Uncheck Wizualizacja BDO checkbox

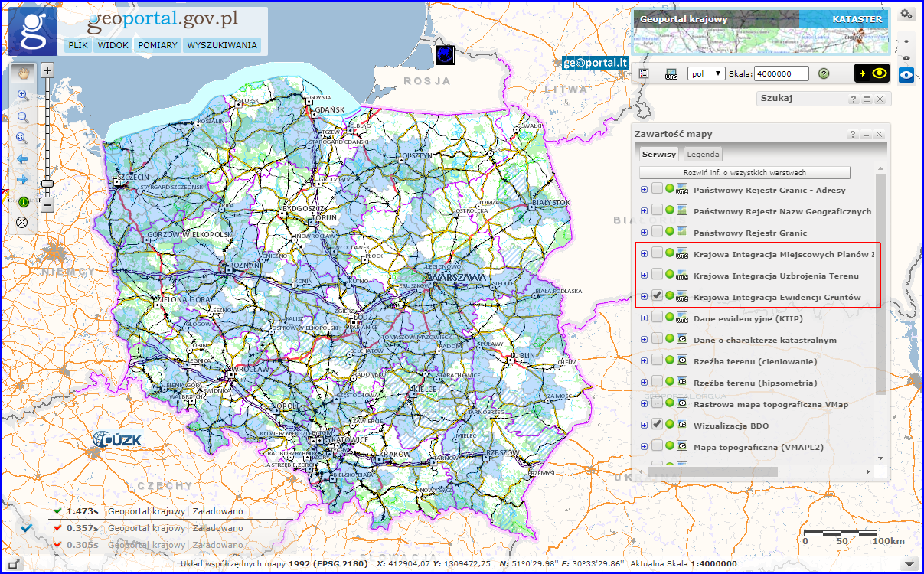657,425
